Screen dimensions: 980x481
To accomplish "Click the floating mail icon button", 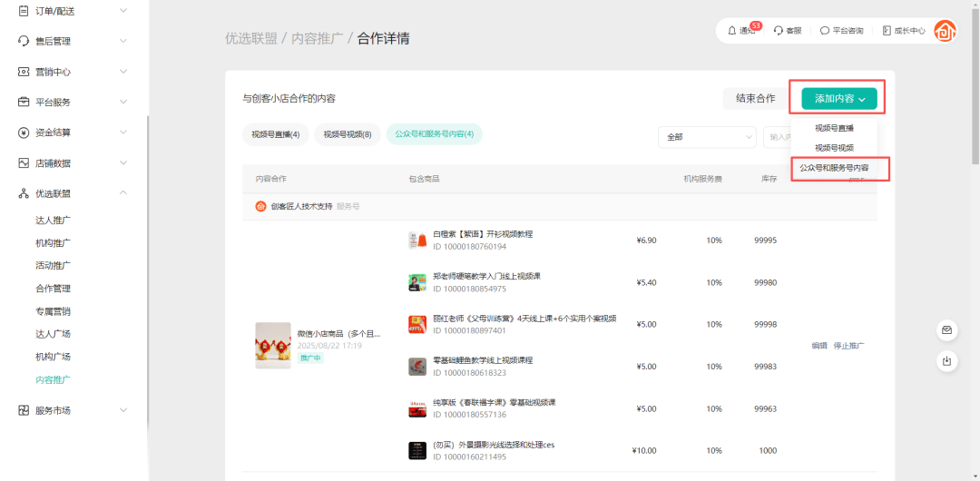I will pyautogui.click(x=946, y=330).
